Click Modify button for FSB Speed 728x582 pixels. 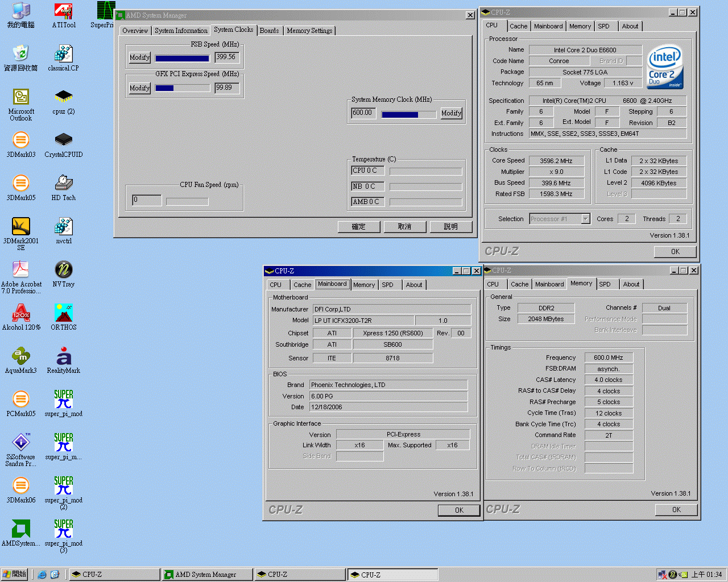[x=139, y=57]
